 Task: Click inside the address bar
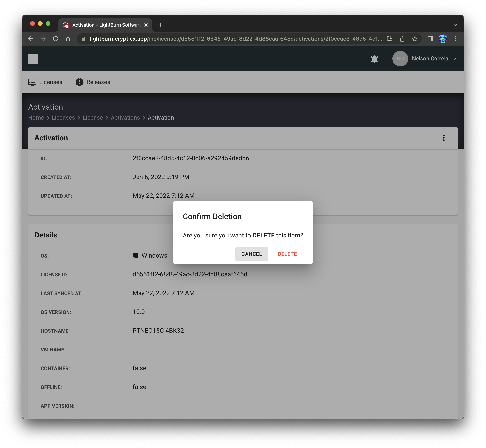pos(218,39)
